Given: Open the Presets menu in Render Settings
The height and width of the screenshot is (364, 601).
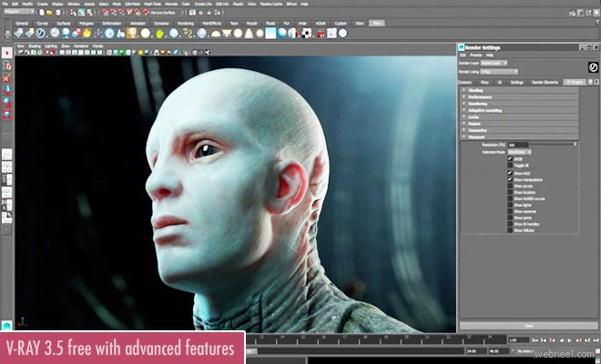Looking at the screenshot, I should (x=475, y=56).
